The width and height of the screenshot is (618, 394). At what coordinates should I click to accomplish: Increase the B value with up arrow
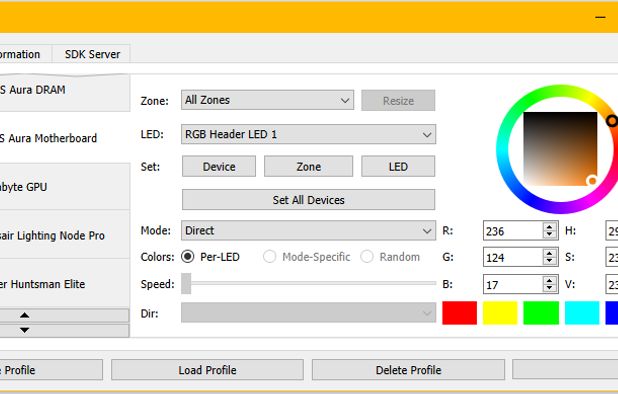[x=549, y=280]
